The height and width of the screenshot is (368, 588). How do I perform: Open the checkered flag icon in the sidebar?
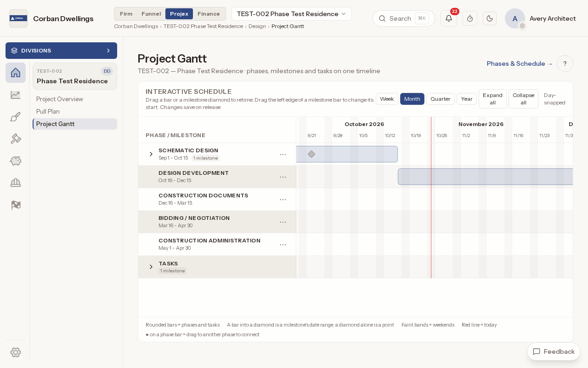16,205
